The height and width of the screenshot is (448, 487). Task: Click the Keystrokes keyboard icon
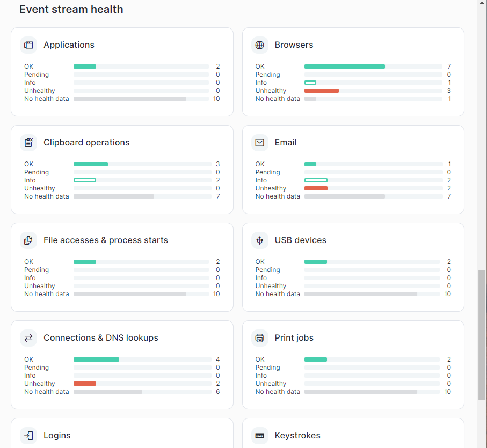coord(260,436)
